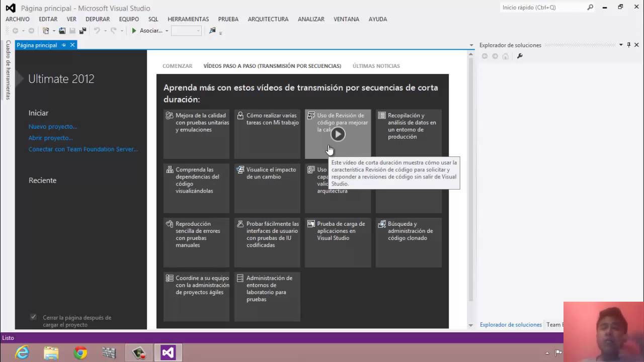Click the Action Center flag tray icon
Viewport: 644px width, 362px height.
tap(558, 352)
